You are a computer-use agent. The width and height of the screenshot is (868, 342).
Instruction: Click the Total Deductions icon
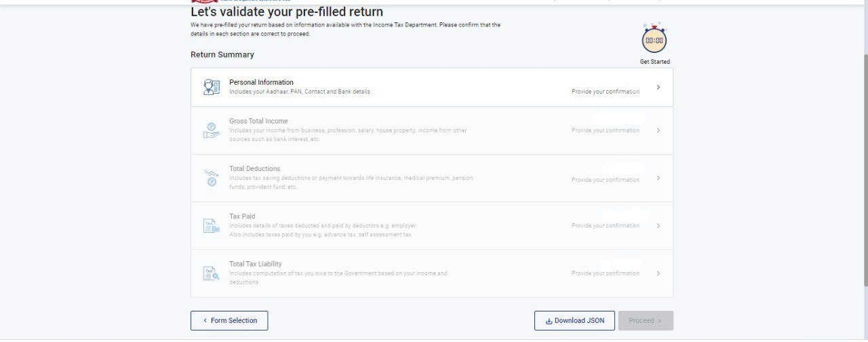point(212,178)
